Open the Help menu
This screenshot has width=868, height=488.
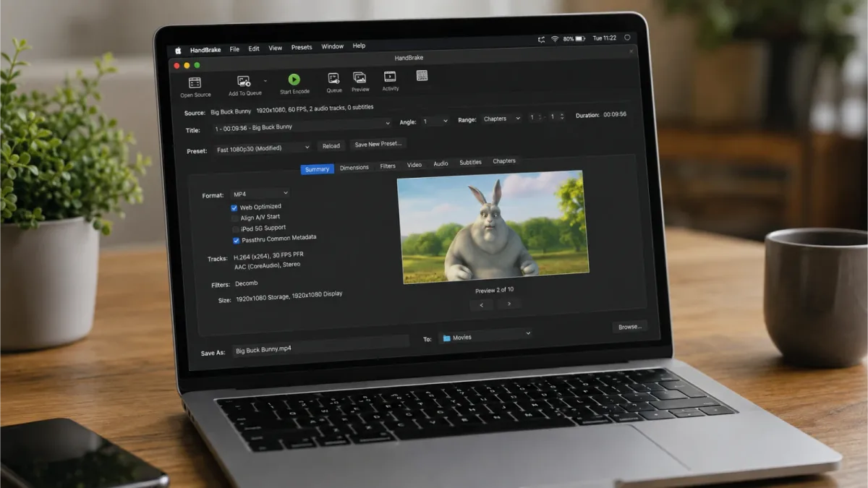click(x=359, y=46)
